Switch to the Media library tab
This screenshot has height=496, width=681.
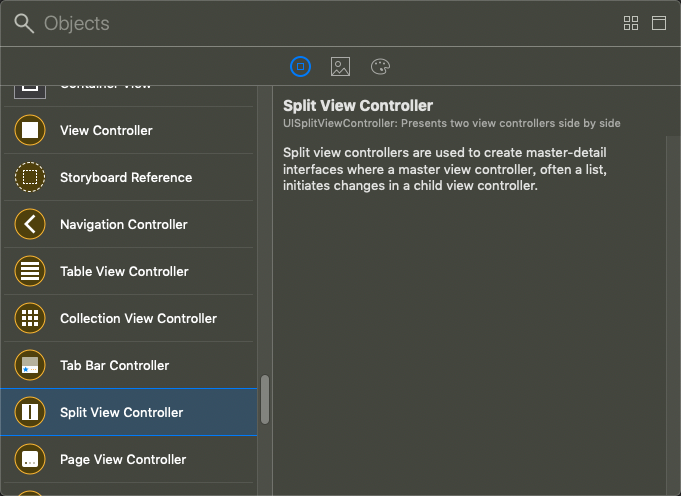click(340, 67)
